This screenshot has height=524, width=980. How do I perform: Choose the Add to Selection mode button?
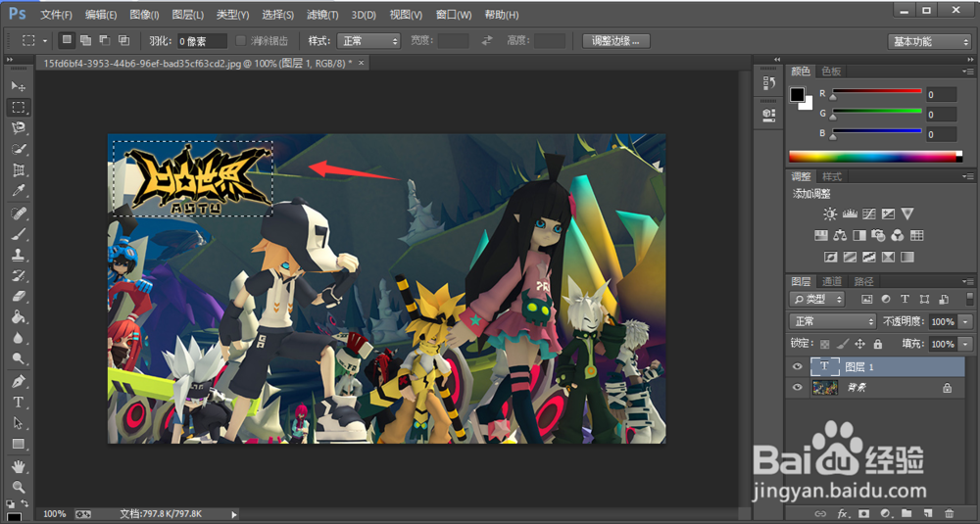coord(85,40)
